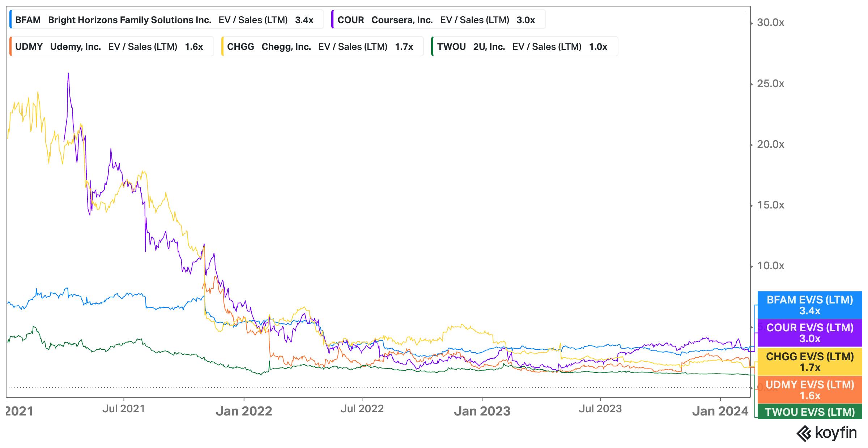Click the koyfin logo icon

805,433
